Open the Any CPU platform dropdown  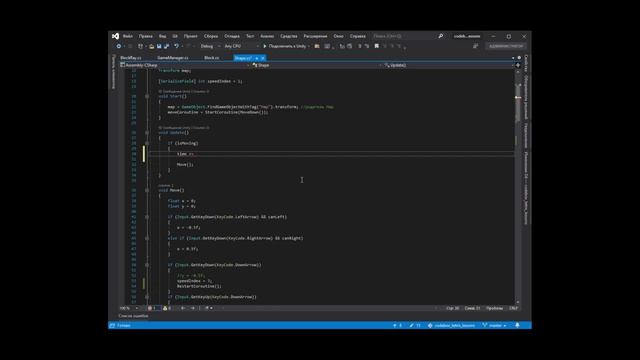tap(241, 46)
